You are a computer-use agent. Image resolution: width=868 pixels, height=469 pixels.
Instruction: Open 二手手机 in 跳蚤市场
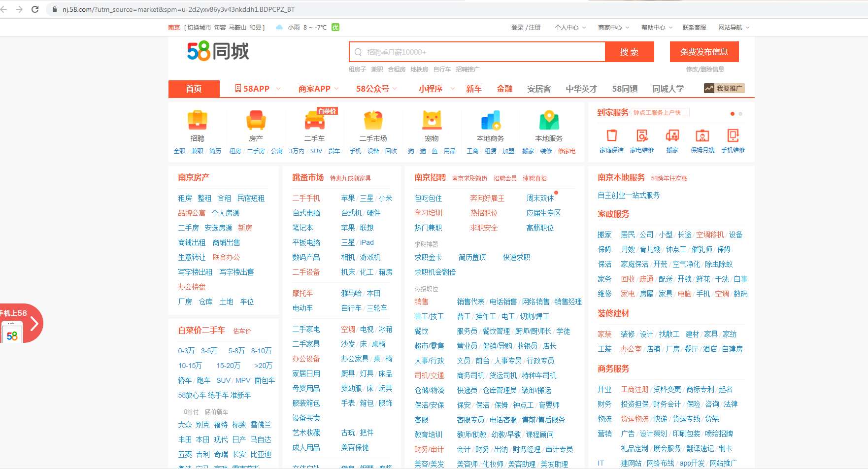point(306,198)
